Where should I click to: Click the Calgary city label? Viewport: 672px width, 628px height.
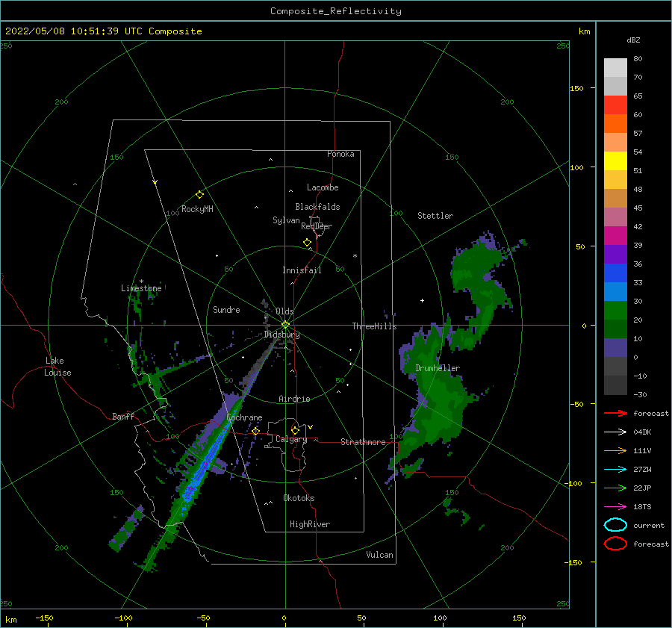(x=291, y=439)
